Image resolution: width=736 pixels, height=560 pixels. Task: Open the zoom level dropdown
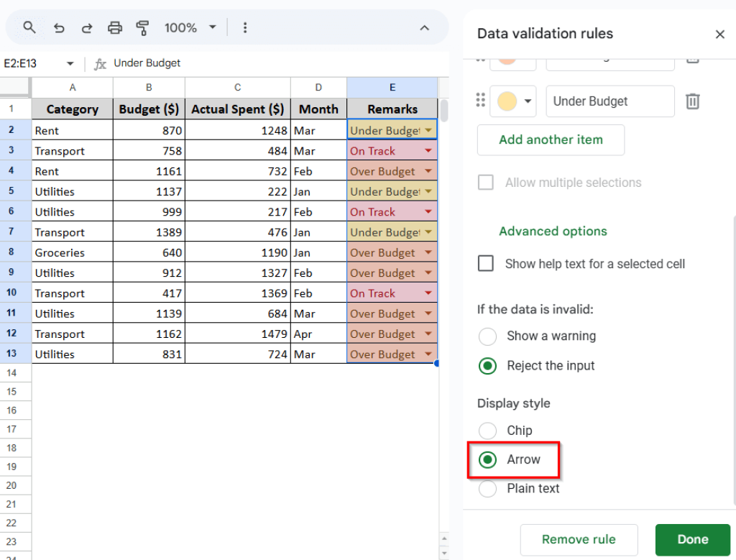pos(188,27)
